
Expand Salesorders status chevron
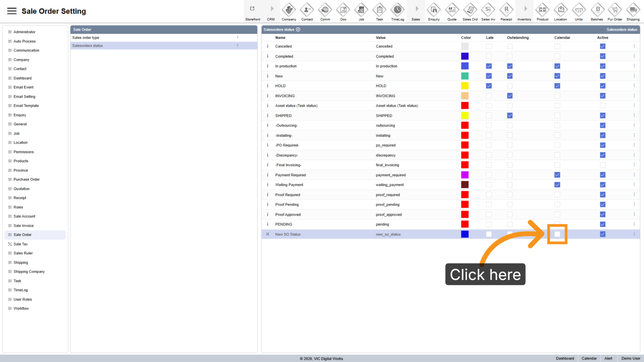pos(238,45)
